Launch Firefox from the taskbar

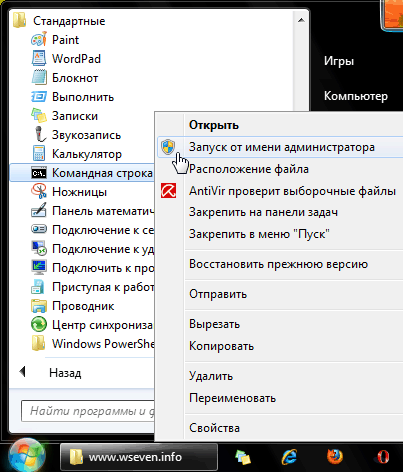pyautogui.click(x=335, y=457)
